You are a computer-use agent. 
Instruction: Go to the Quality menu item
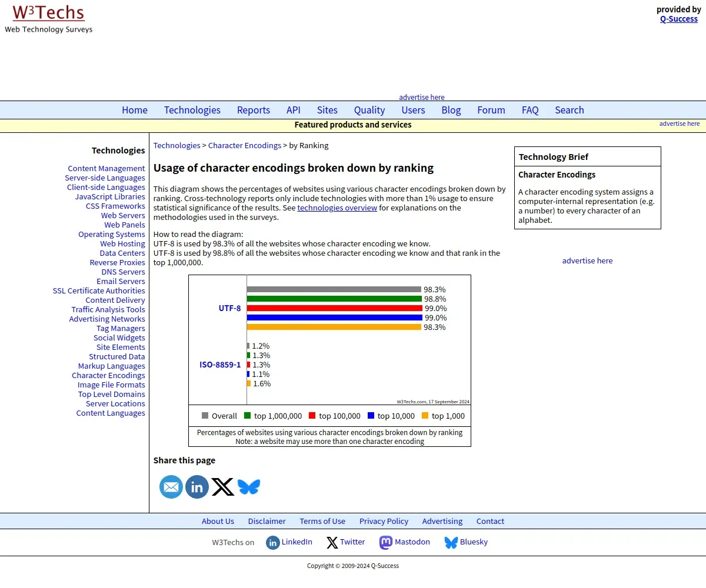click(x=369, y=110)
